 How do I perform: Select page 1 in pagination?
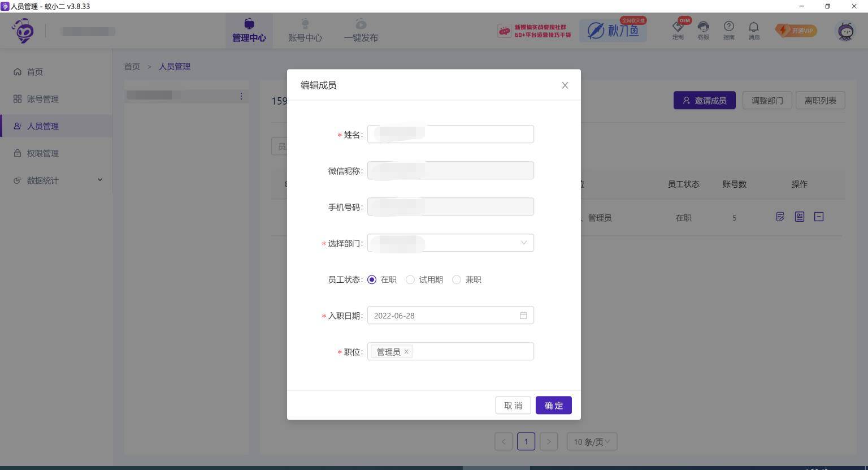point(526,442)
